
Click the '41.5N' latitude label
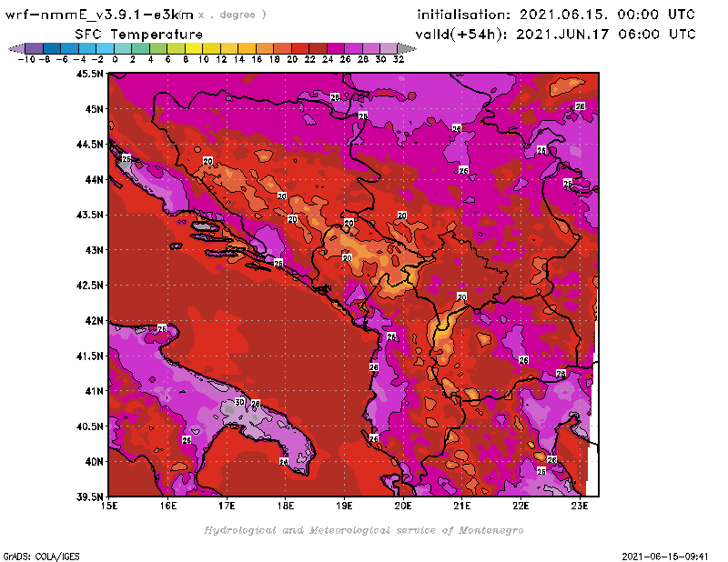89,356
